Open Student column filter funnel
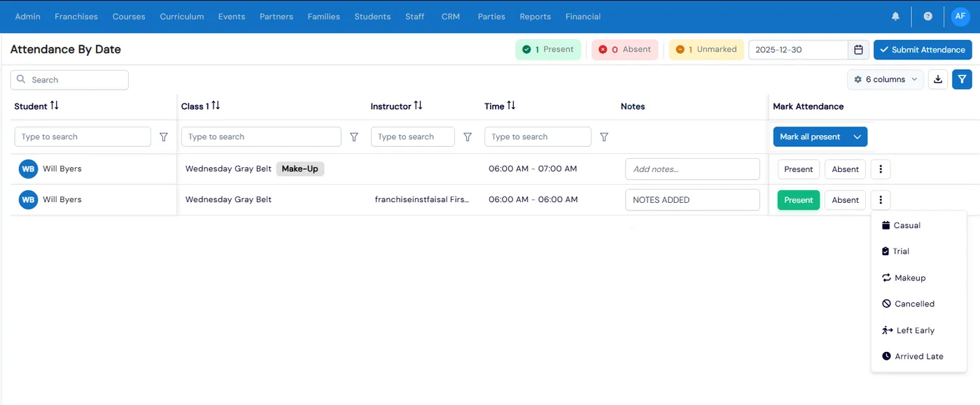This screenshot has width=980, height=405. tap(164, 137)
